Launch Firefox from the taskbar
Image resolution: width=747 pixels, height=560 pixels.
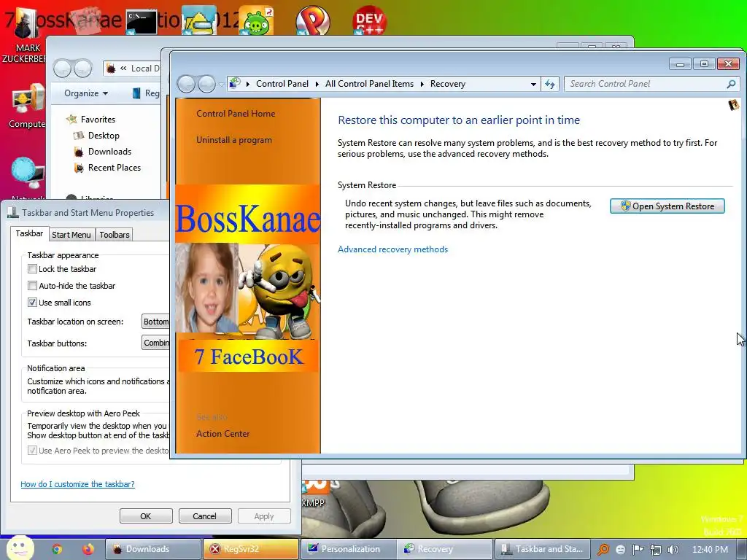(x=88, y=549)
